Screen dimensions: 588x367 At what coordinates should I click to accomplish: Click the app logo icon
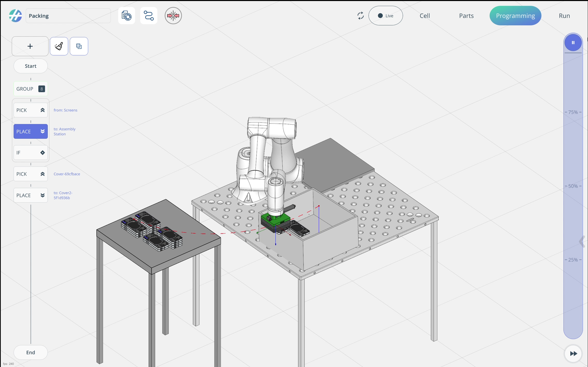point(15,16)
